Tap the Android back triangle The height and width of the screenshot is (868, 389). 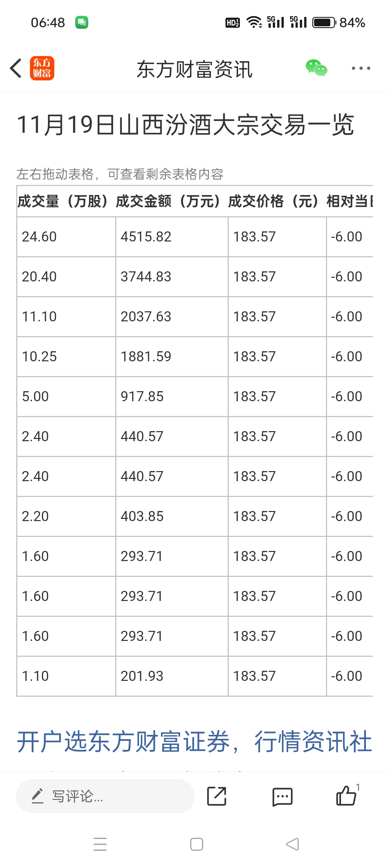[x=292, y=844]
